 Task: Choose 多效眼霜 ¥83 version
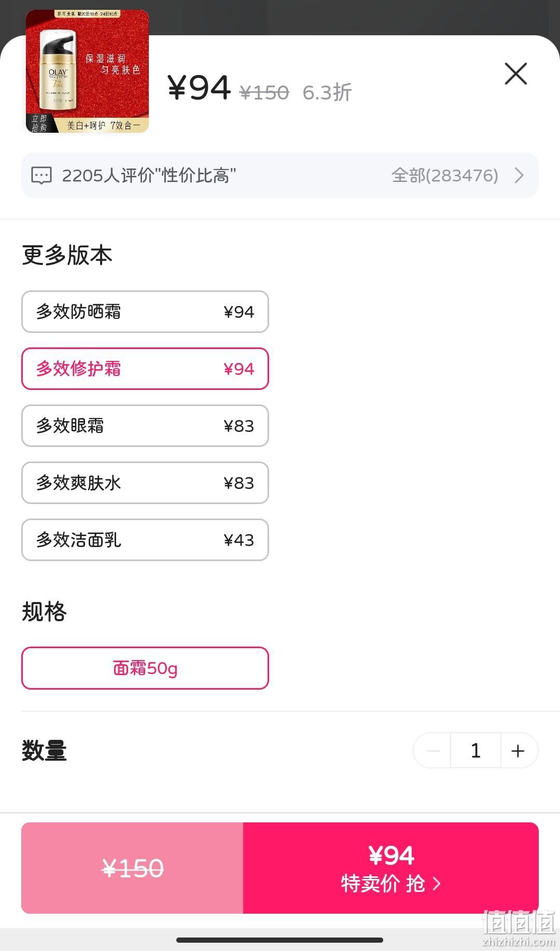click(x=145, y=426)
